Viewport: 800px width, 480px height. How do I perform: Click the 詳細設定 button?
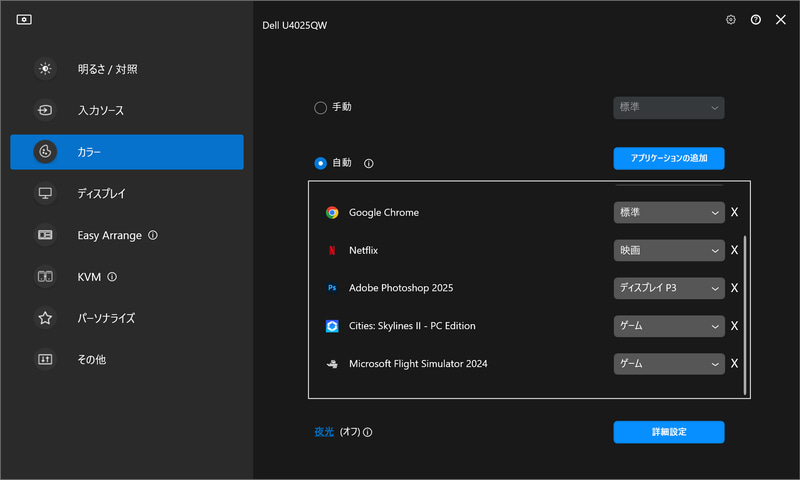pos(668,432)
